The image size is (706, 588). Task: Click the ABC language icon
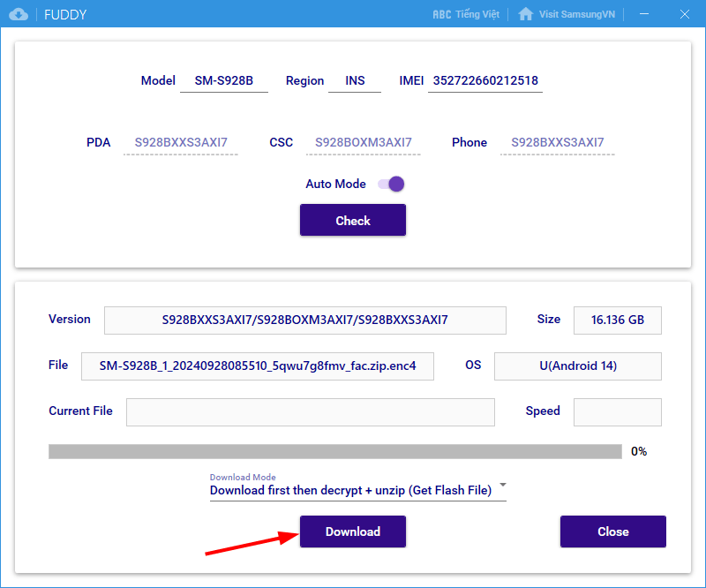(x=441, y=14)
